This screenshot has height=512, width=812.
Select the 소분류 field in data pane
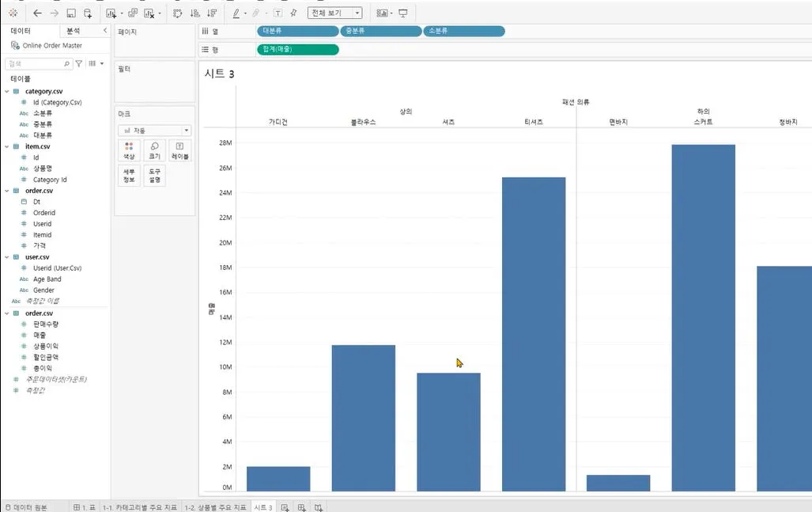[x=43, y=113]
